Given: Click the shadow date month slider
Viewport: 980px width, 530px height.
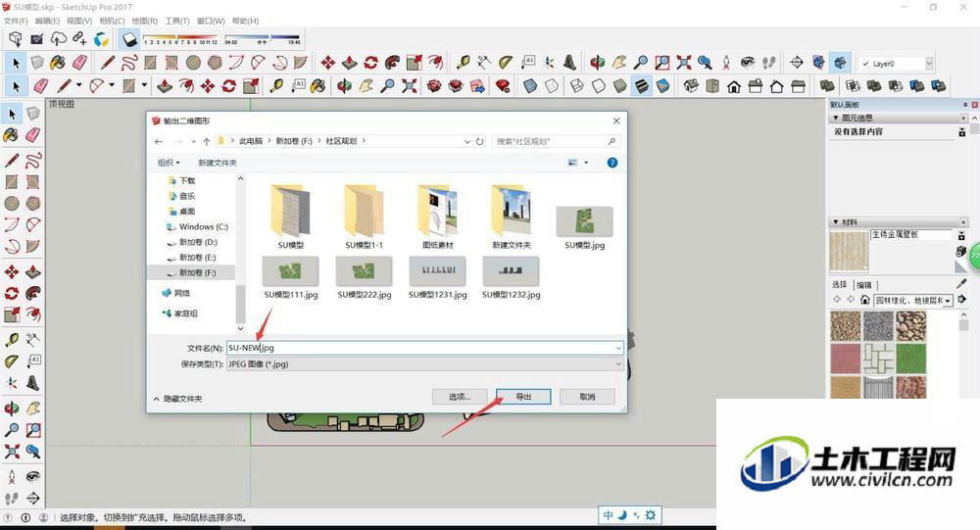Looking at the screenshot, I should click(180, 39).
